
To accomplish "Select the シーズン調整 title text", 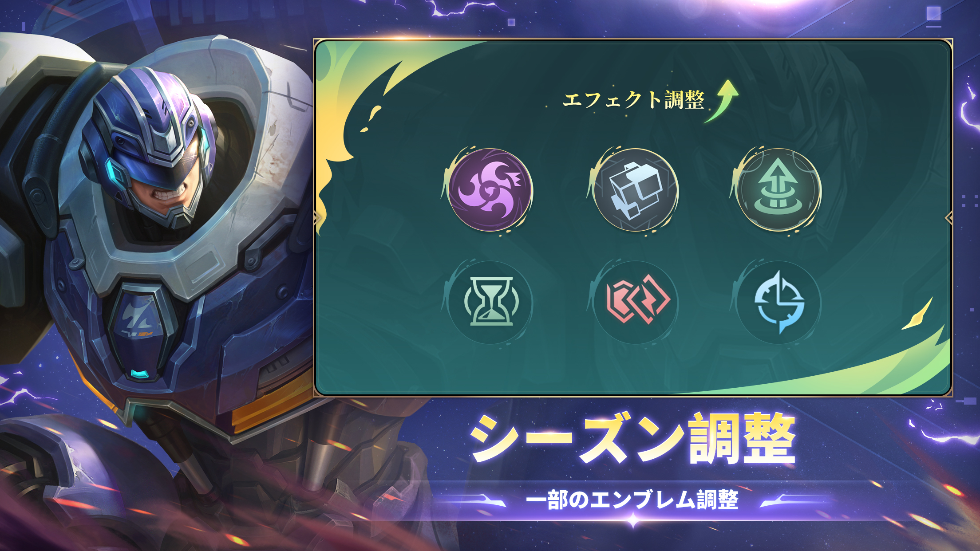I will click(x=632, y=438).
